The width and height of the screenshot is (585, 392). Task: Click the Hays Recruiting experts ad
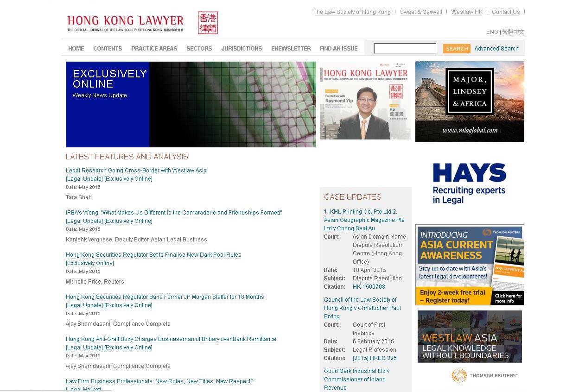pyautogui.click(x=469, y=183)
